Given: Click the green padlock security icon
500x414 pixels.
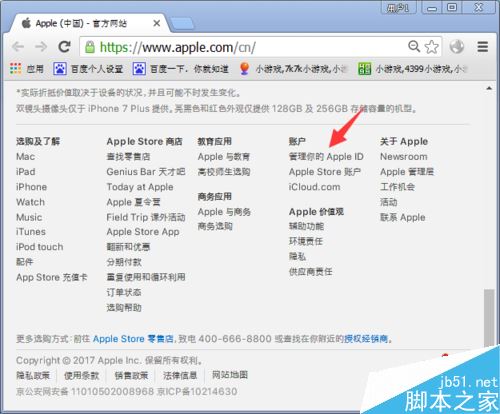Looking at the screenshot, I should tap(90, 47).
